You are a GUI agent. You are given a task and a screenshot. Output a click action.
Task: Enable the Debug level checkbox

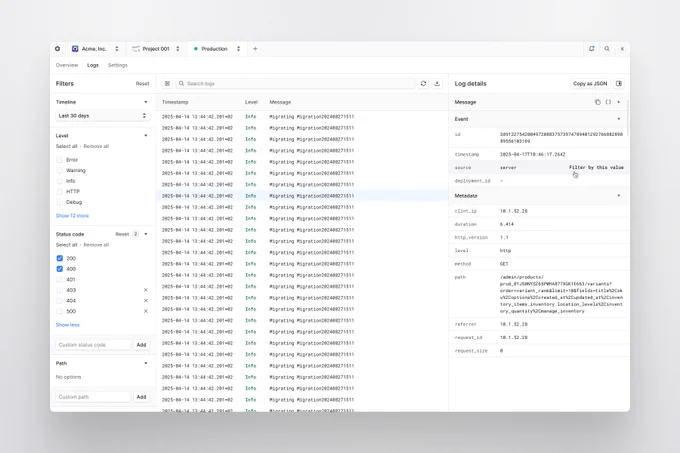tap(60, 202)
